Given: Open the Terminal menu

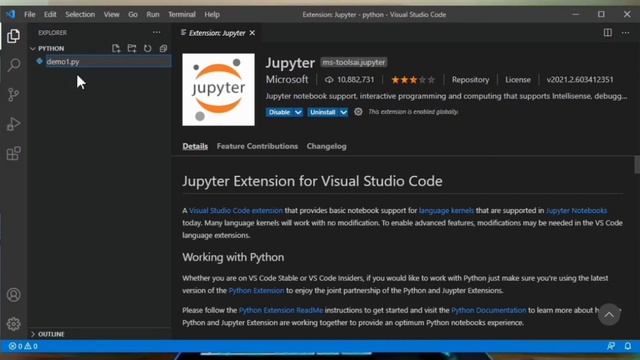Looking at the screenshot, I should (x=182, y=14).
